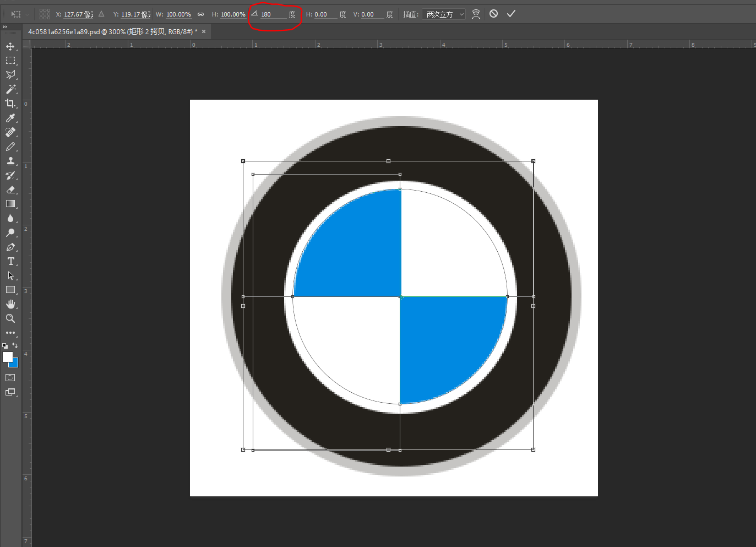This screenshot has width=756, height=547.
Task: Open the Edit Toolbar three-dots menu
Action: [x=10, y=333]
